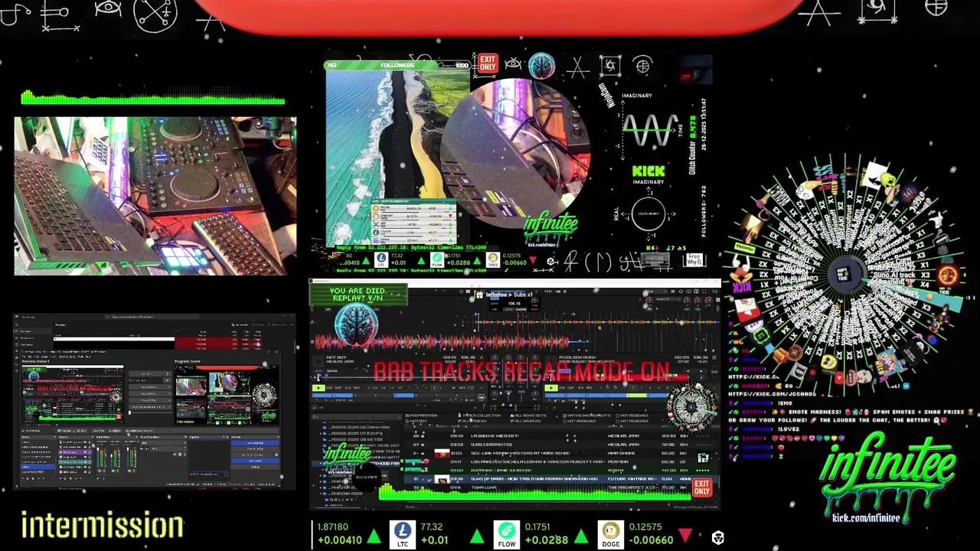This screenshot has width=980, height=551.
Task: Open last quick transition dropdown in OBS
Action: 150,407
